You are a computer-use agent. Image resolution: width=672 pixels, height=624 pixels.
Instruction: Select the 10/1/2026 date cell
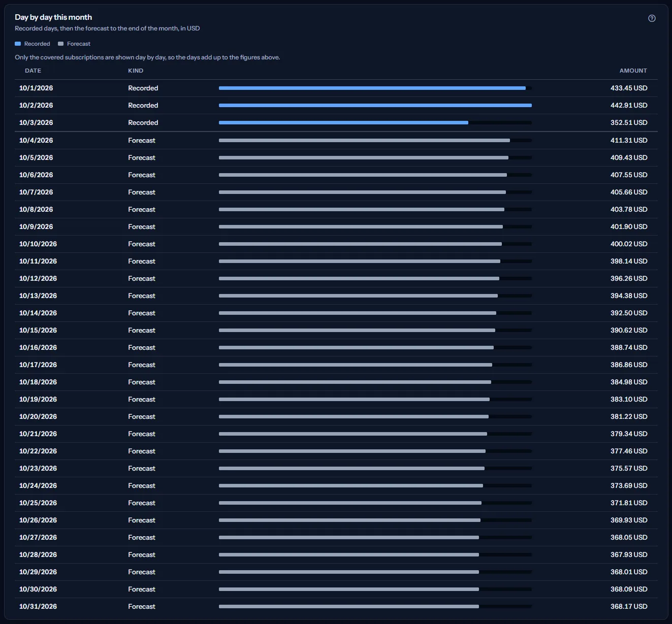click(x=36, y=88)
